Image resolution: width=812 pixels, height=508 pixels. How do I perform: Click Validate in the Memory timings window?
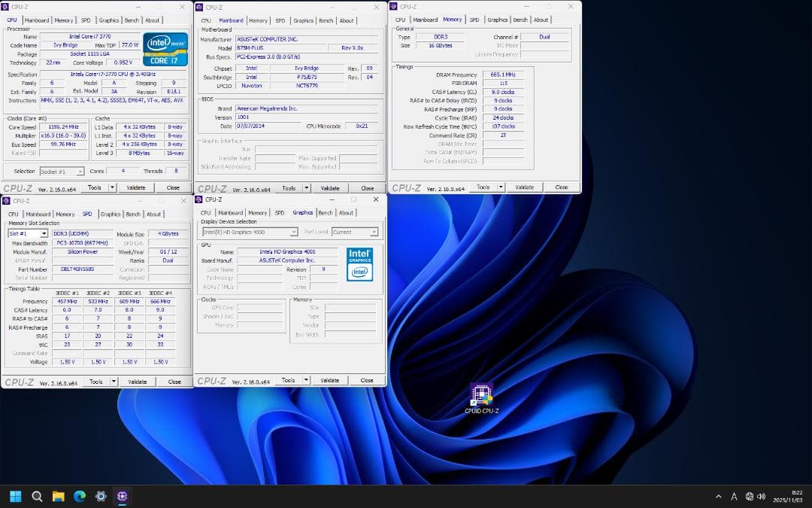click(524, 187)
